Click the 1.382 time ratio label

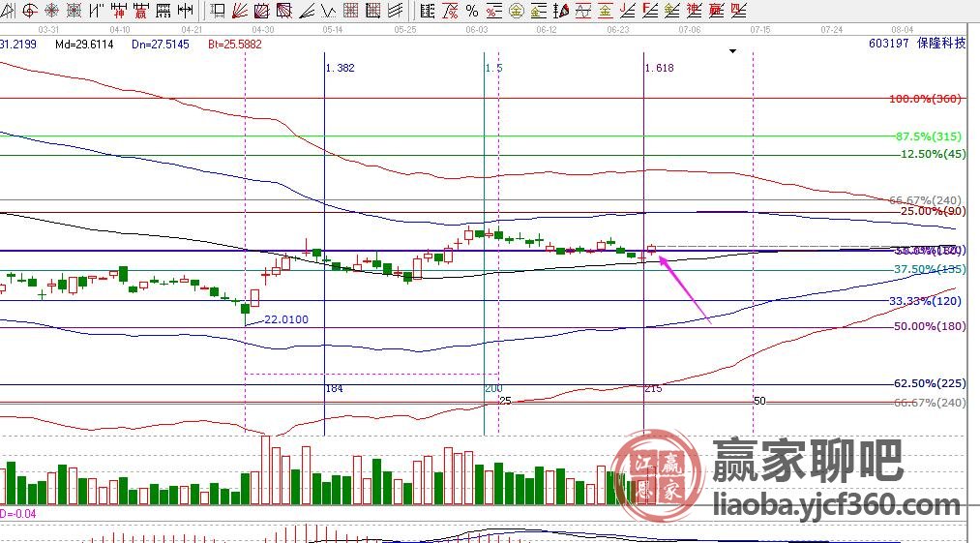tap(340, 68)
